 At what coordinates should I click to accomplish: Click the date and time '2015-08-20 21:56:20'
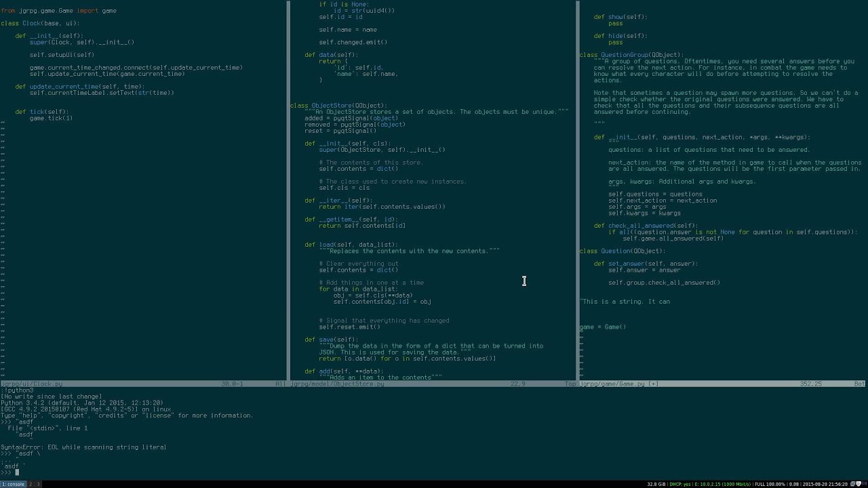(825, 484)
